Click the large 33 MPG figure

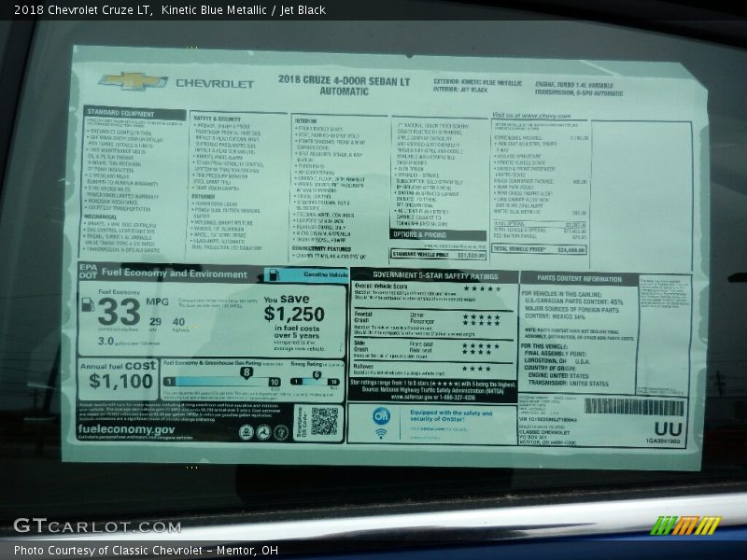[120, 312]
